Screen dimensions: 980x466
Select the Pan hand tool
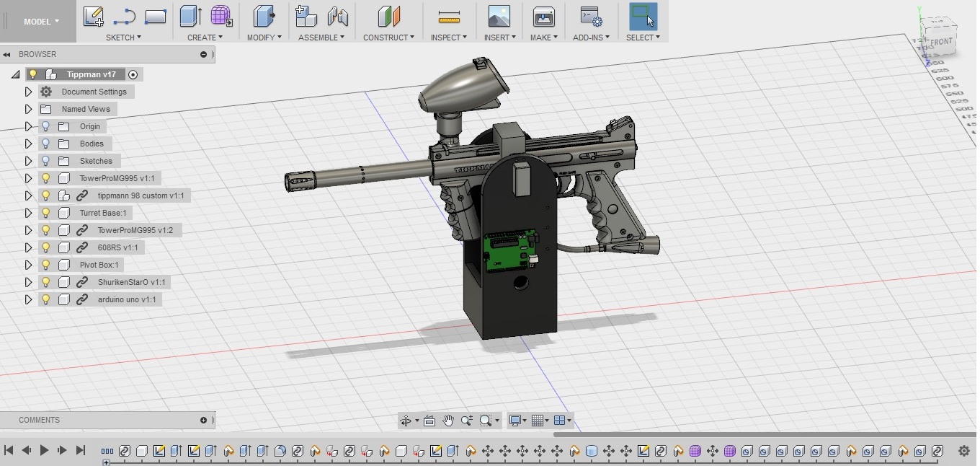447,421
